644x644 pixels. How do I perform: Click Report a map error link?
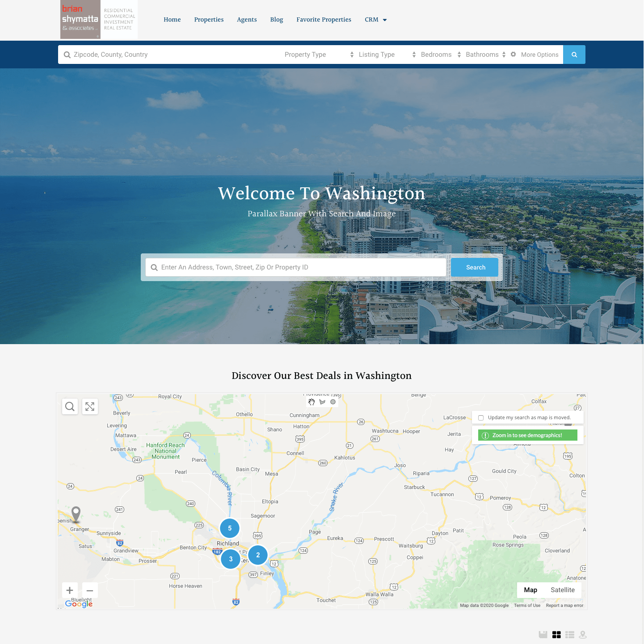(564, 606)
